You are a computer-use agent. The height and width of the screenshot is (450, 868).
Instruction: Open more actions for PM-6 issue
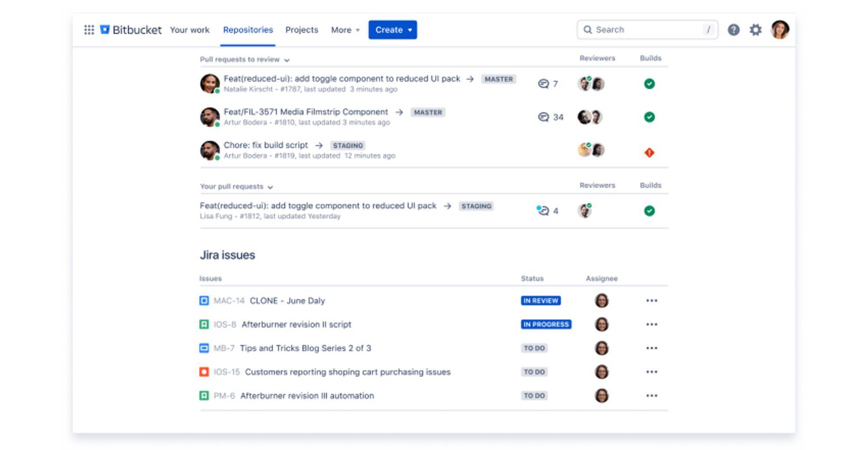651,396
